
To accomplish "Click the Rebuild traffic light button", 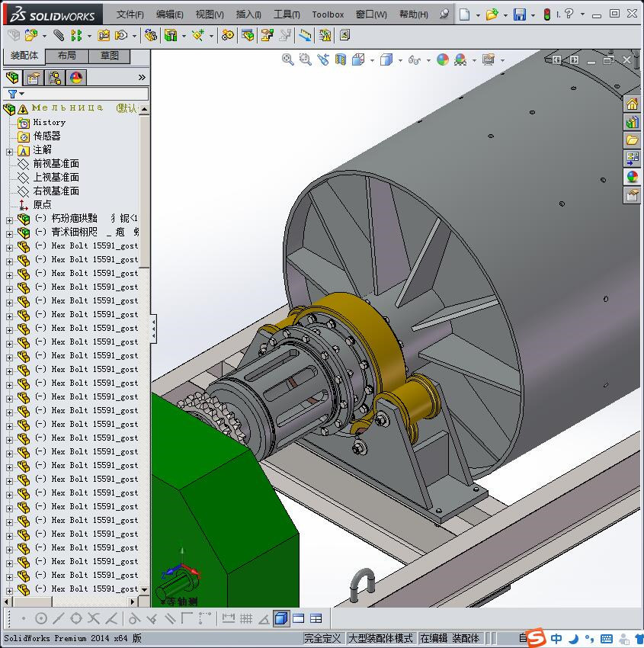I will click(x=547, y=14).
